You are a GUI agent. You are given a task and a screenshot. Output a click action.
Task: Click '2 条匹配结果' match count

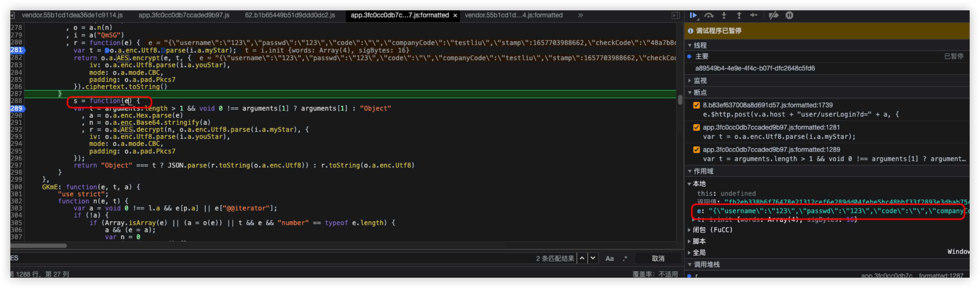click(555, 259)
